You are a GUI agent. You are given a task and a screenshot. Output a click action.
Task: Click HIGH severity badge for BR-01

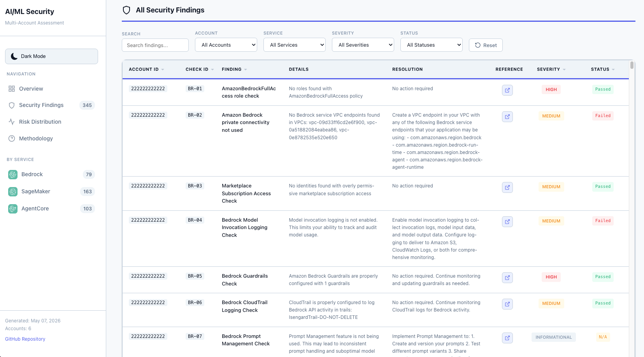pyautogui.click(x=551, y=89)
